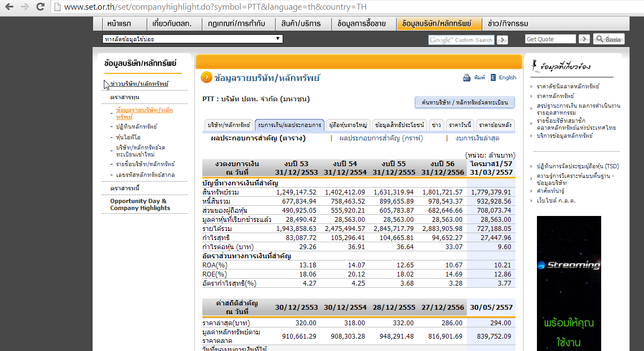Open the ทางลัดข้อมูลใช้บ่อย dropdown
Viewport: 644px width, 351px height.
192,39
